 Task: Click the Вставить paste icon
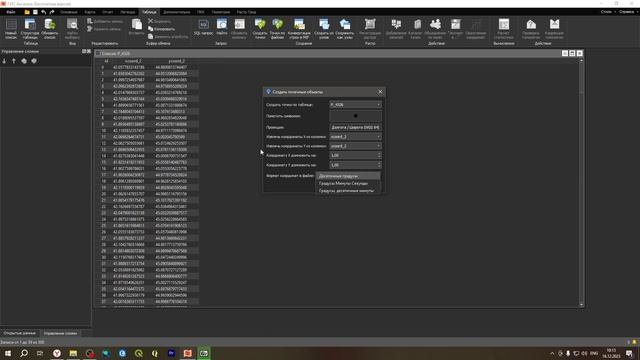[x=136, y=28]
